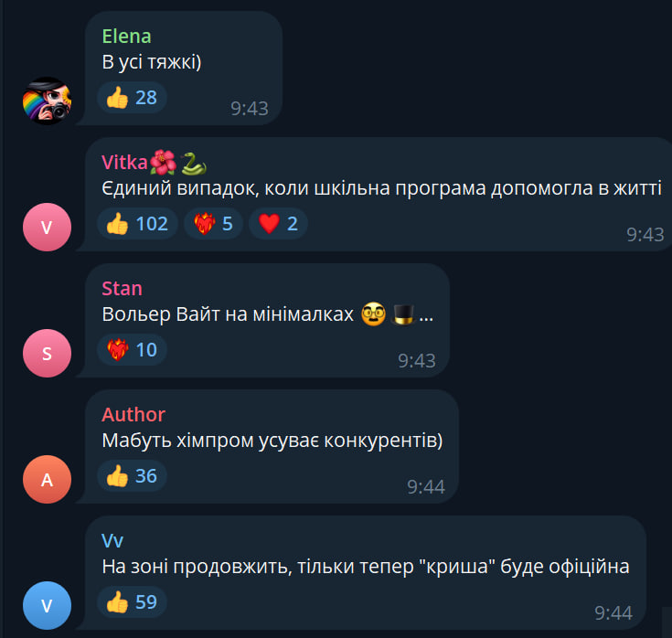Toggle the burning heart reaction showing 5

coord(213,224)
